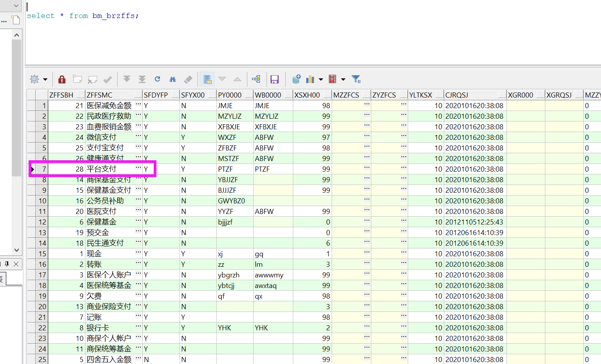The height and width of the screenshot is (364, 601).
Task: Click the connection tree icon in grid toolbar
Action: click(256, 79)
